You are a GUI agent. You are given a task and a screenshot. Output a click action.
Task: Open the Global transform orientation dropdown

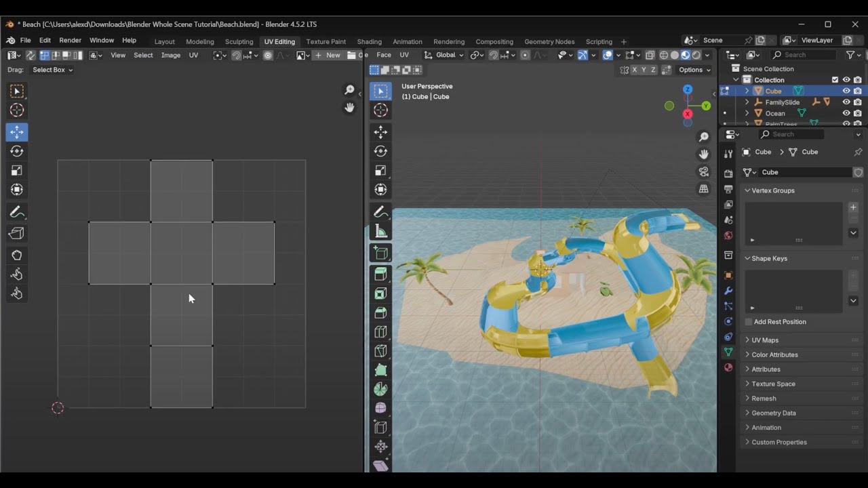point(444,56)
